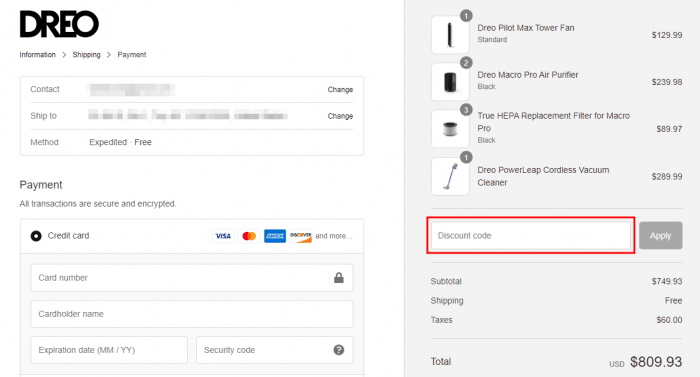Click the Taxes $60.00 value
Viewport: 700px width, 377px height.
click(x=669, y=320)
